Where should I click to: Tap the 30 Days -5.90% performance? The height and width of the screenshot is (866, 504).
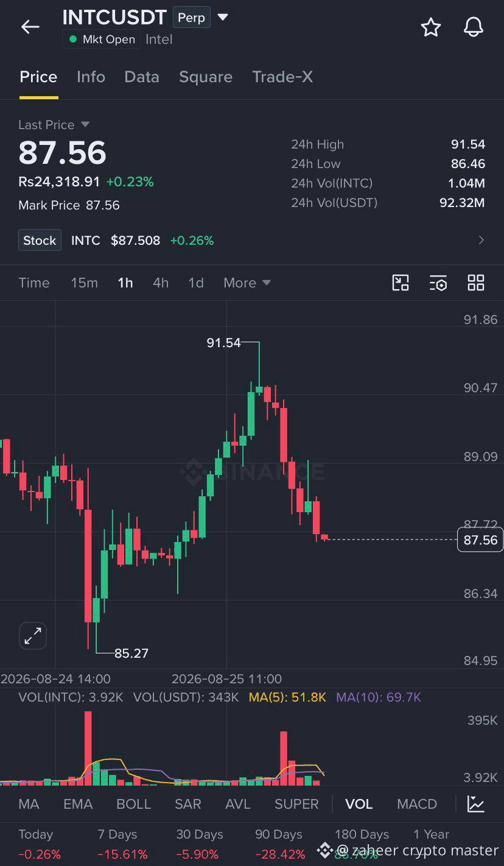pyautogui.click(x=200, y=844)
